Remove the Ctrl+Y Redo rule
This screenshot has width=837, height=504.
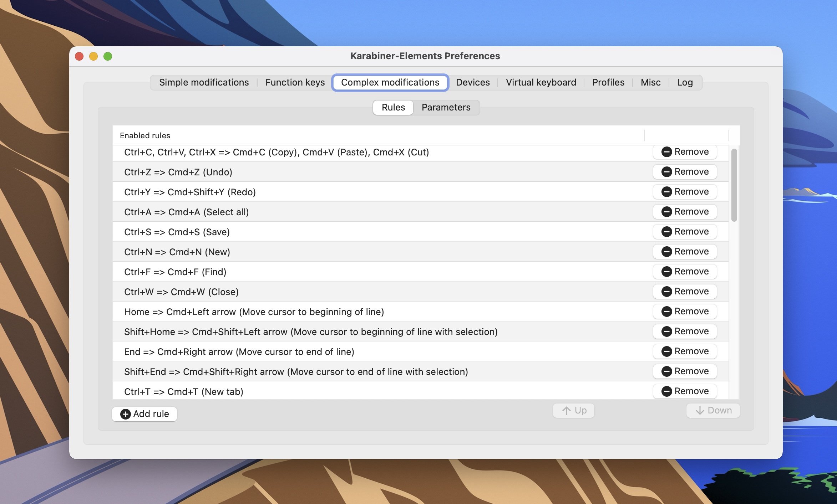685,192
